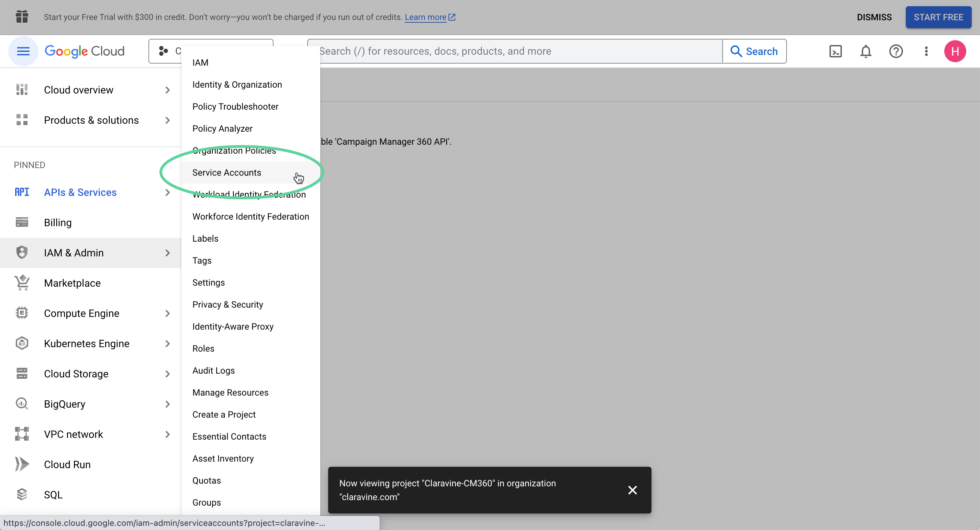Select Identity & Organization menu item

(x=251, y=85)
